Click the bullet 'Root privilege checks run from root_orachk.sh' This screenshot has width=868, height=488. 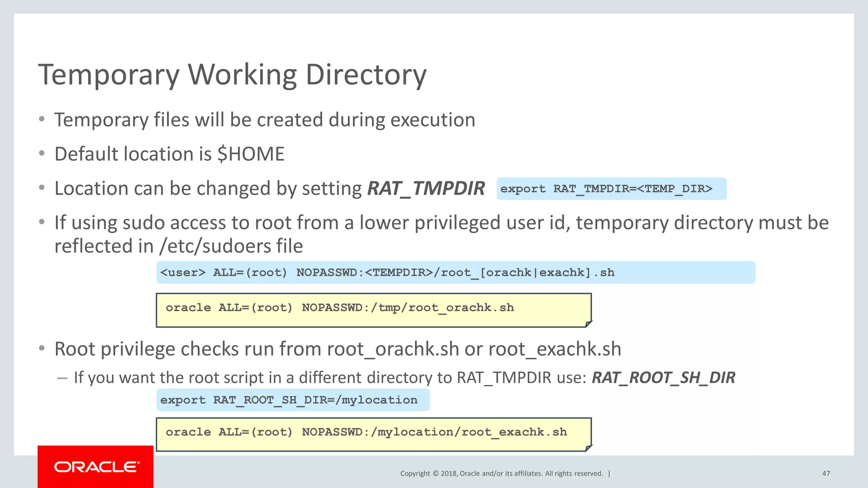tap(338, 349)
